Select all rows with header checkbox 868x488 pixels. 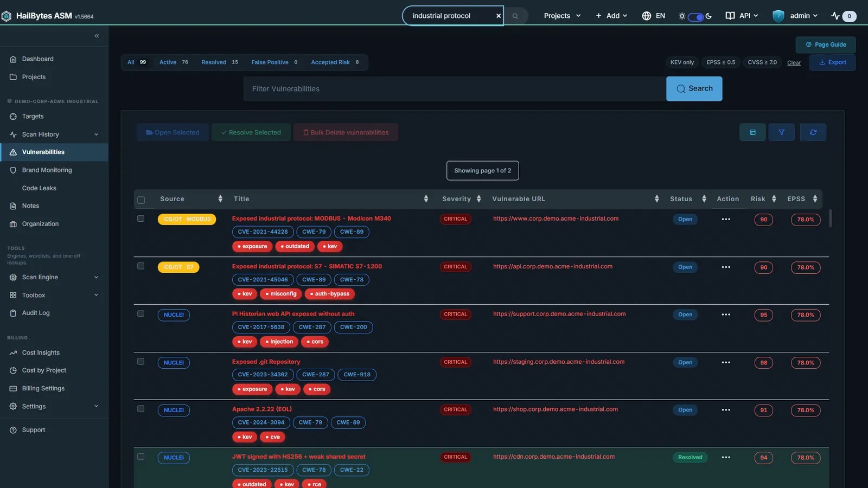(x=141, y=200)
